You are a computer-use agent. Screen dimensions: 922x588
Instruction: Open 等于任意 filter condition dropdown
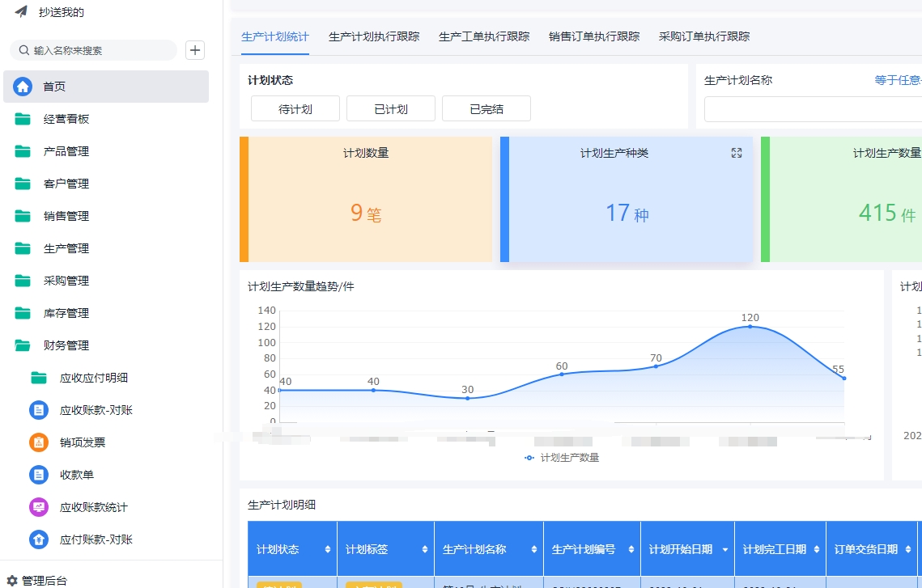[898, 80]
